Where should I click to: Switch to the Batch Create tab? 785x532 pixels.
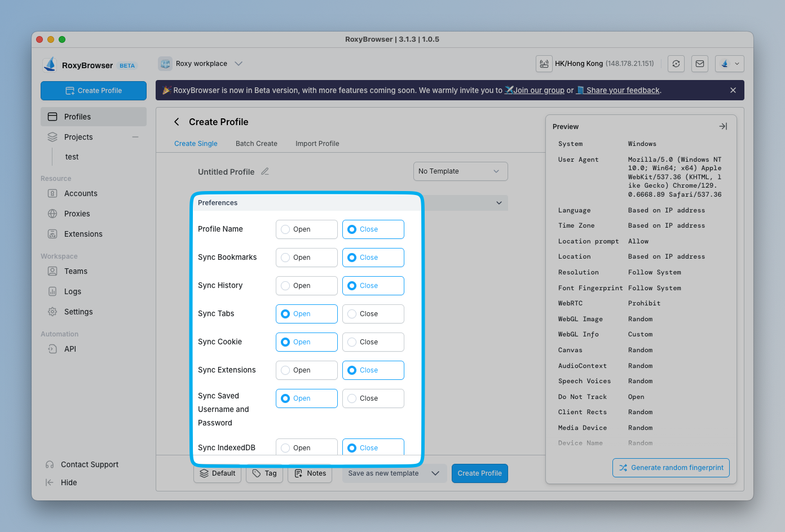[x=257, y=144]
